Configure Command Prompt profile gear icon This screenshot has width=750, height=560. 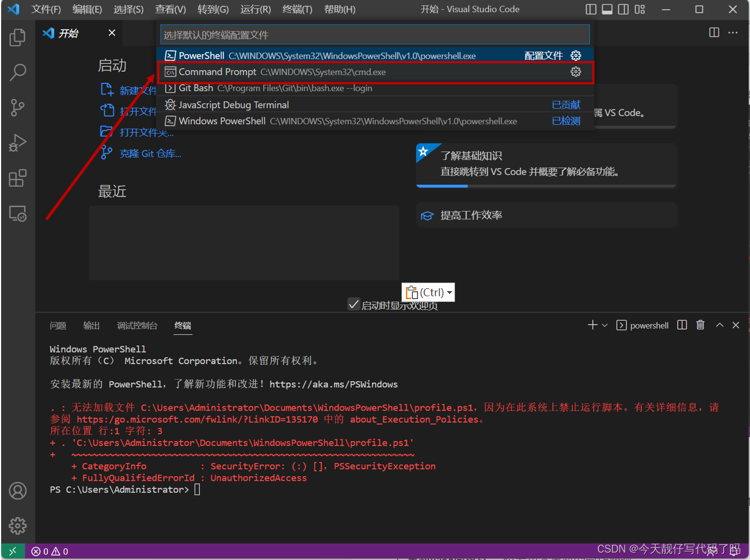pos(576,72)
